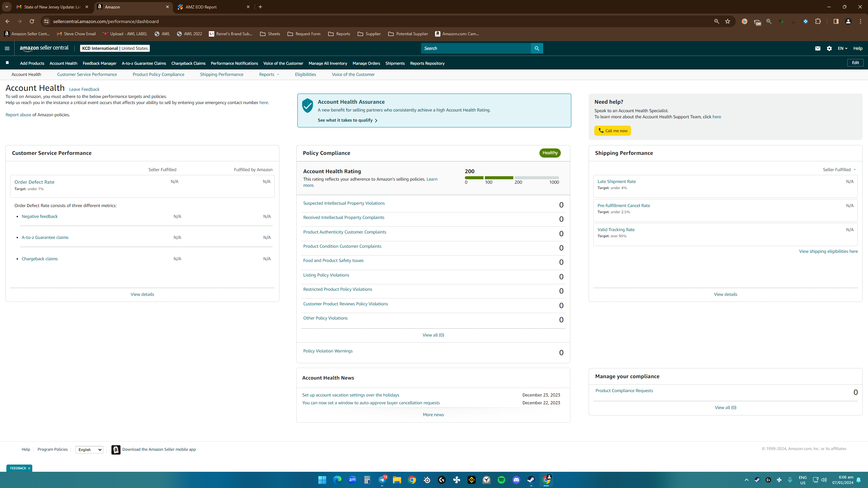The height and width of the screenshot is (488, 868).
Task: Open the Report abuse link
Action: (x=18, y=115)
